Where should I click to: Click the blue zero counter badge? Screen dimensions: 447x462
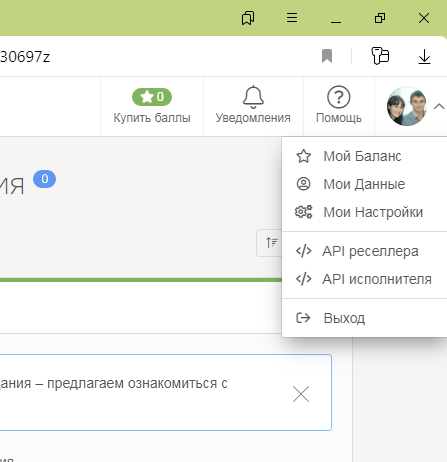tap(44, 179)
